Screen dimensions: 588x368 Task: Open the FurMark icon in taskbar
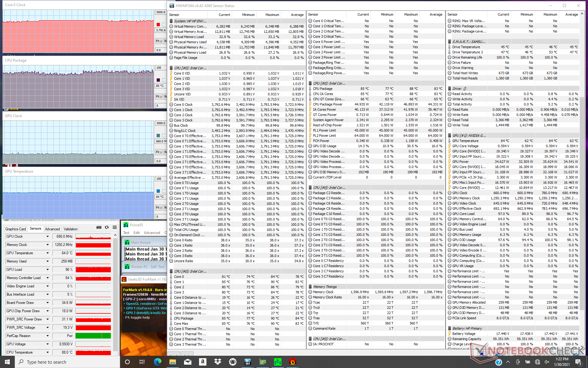coord(292,362)
